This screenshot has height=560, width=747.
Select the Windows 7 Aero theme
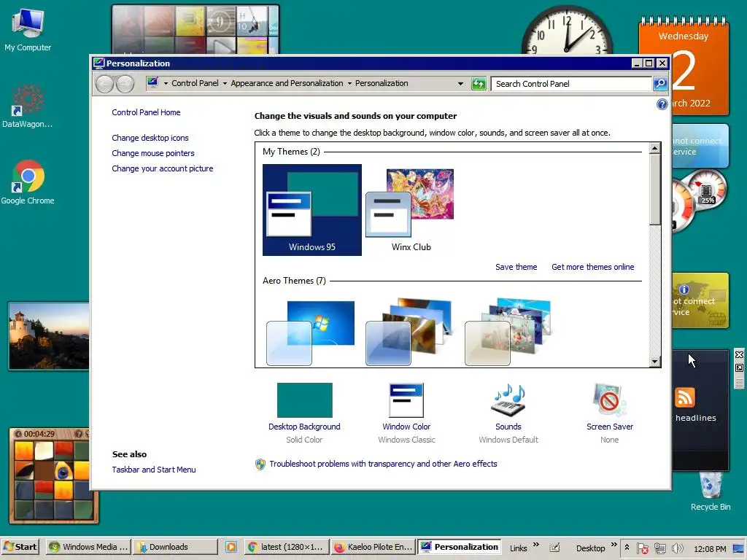pos(312,332)
